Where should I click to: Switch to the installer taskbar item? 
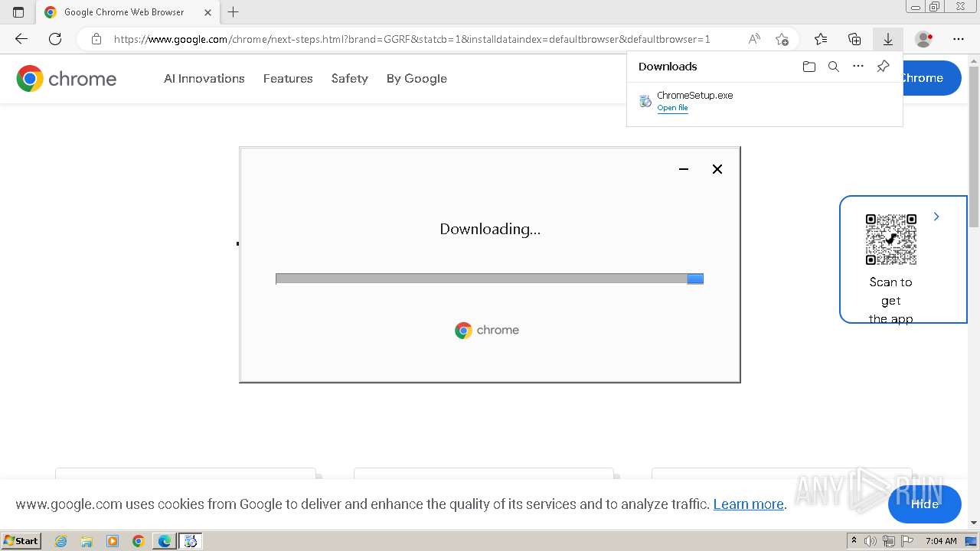coord(191,541)
